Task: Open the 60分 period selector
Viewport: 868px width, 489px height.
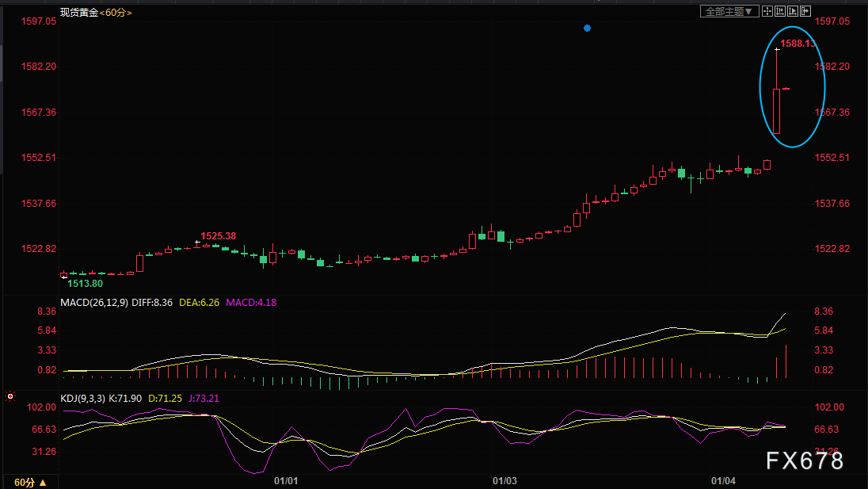Action: 30,483
